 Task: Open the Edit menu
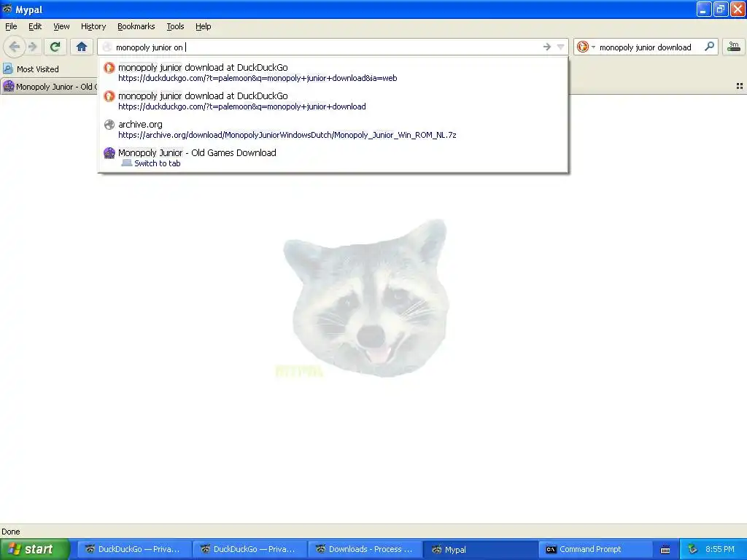point(35,26)
